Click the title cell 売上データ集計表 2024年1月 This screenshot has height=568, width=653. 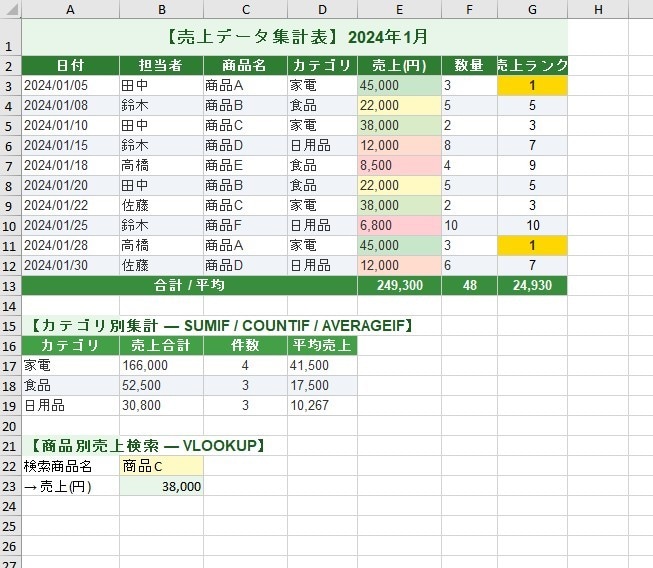294,37
